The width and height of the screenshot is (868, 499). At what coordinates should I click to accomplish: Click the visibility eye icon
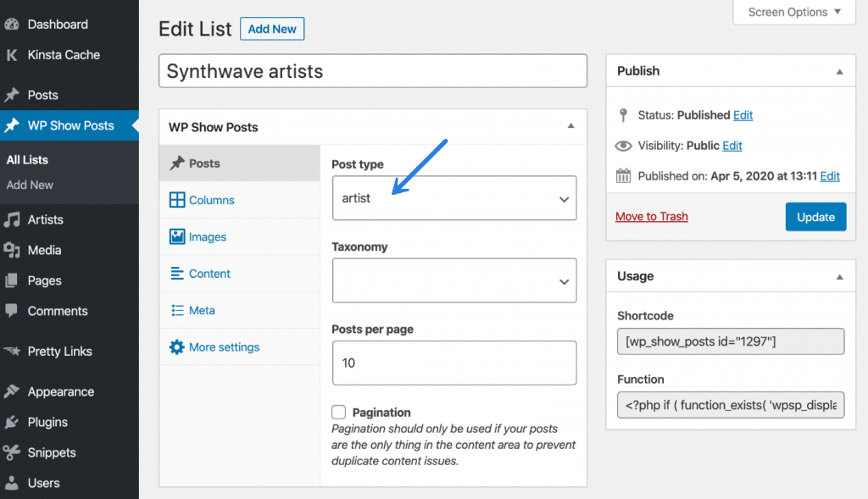click(x=623, y=146)
